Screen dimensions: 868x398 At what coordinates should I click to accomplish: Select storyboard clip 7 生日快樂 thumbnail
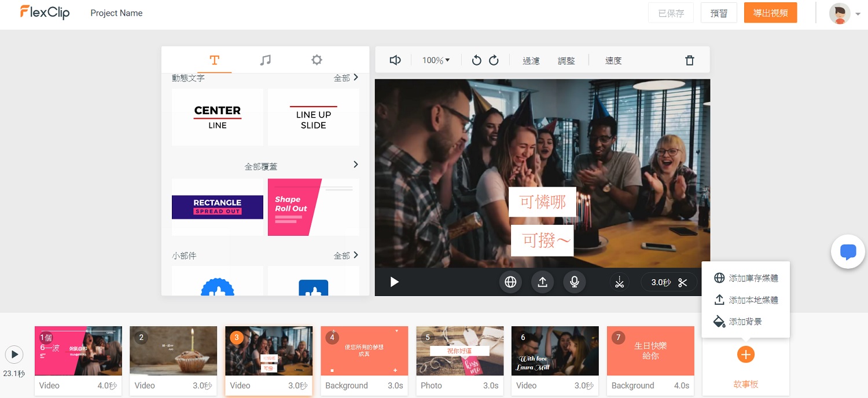click(650, 350)
